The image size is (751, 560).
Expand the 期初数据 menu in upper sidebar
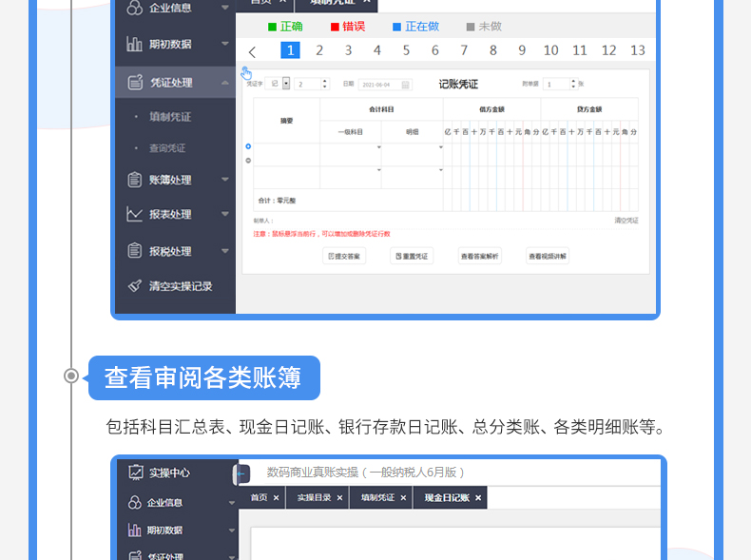[x=225, y=44]
